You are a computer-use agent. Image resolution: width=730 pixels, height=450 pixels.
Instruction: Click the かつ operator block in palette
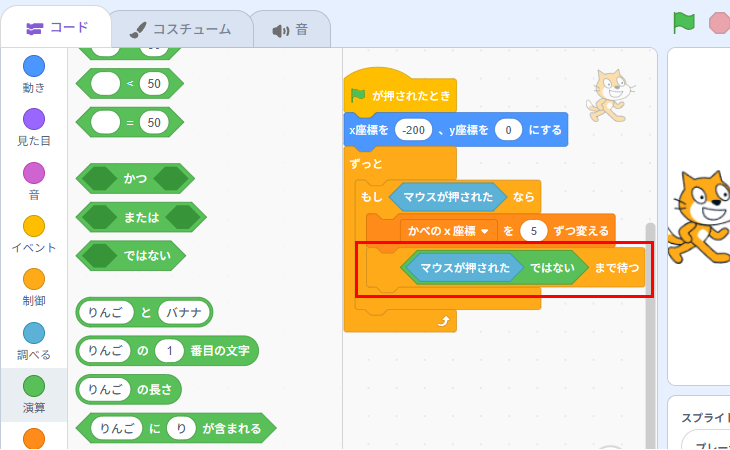(x=135, y=178)
